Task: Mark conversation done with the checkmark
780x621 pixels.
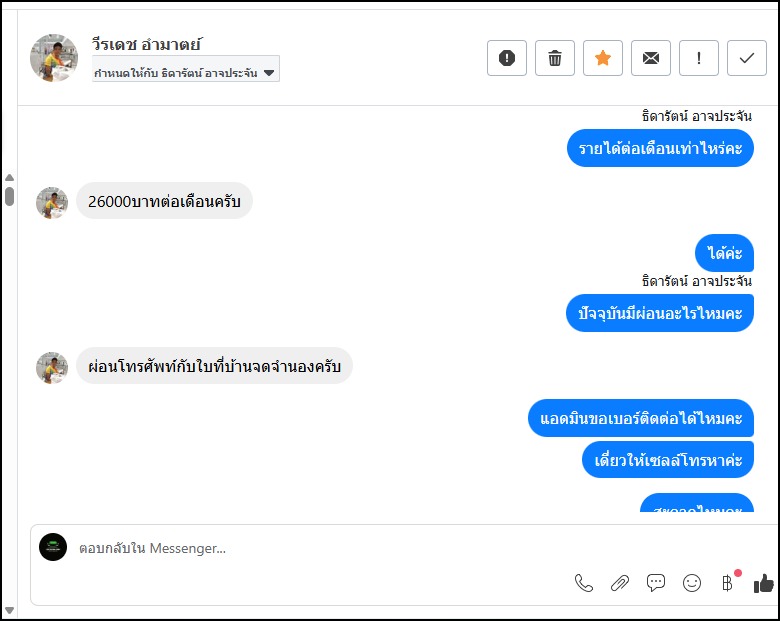Action: [x=747, y=58]
